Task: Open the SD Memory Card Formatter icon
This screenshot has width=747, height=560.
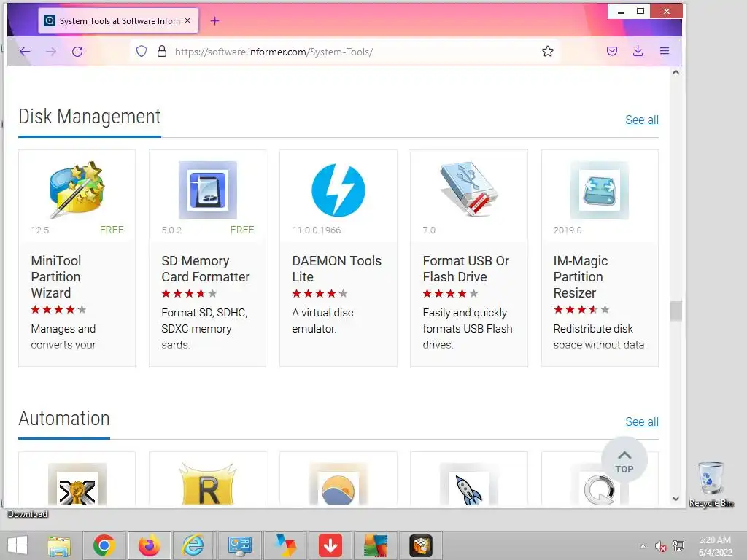Action: pyautogui.click(x=207, y=190)
